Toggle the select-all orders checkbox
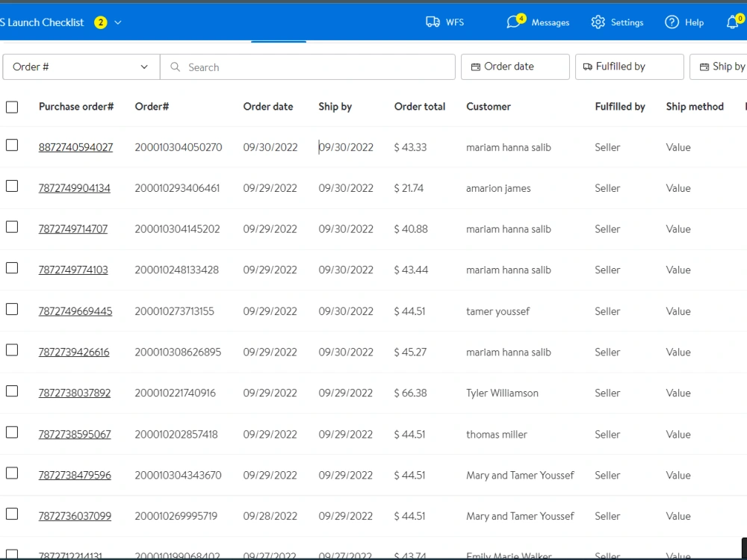The width and height of the screenshot is (747, 560). (x=12, y=107)
